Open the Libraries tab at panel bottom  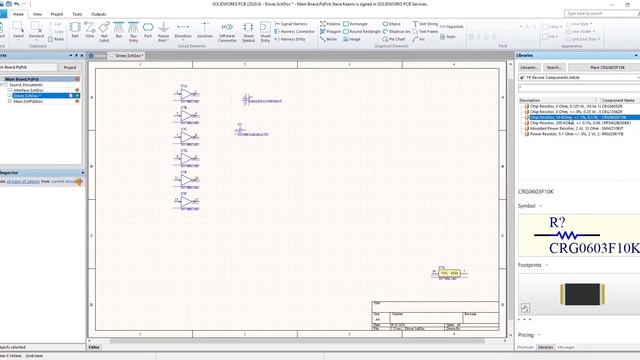[545, 347]
